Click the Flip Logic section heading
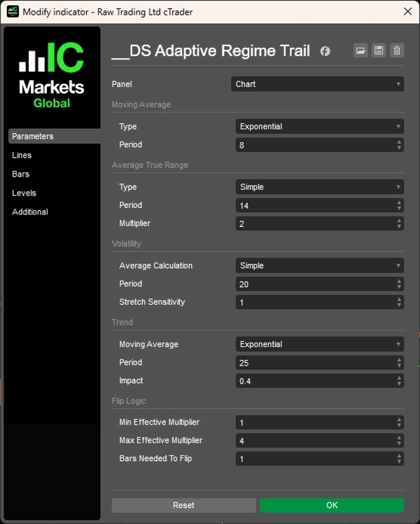 coord(129,401)
